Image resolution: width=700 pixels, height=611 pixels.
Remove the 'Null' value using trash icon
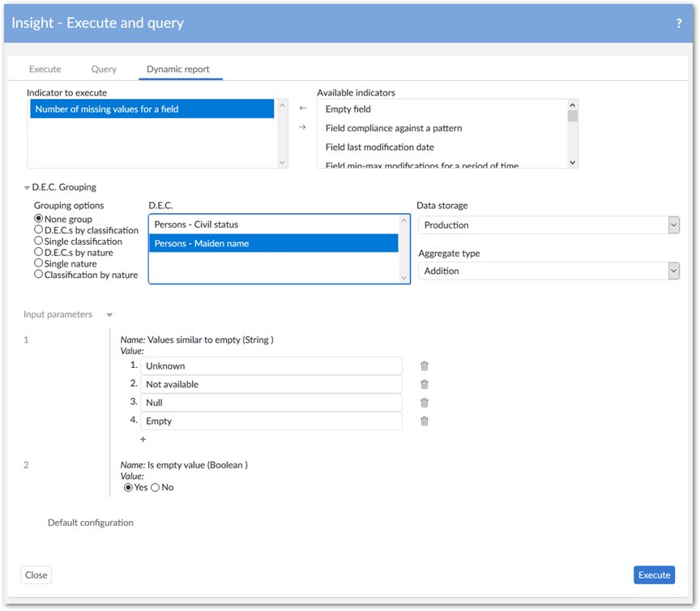(x=424, y=403)
